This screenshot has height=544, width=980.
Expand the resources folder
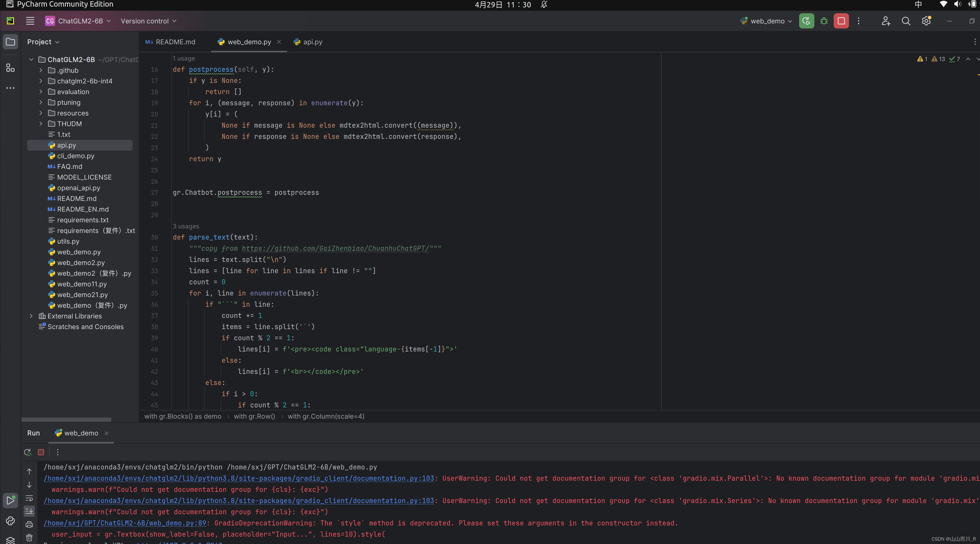click(x=41, y=113)
